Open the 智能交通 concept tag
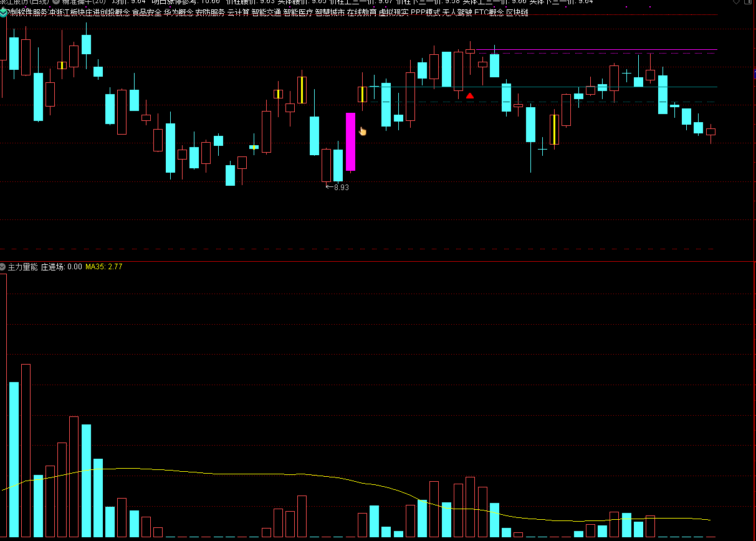The image size is (756, 541). [266, 12]
